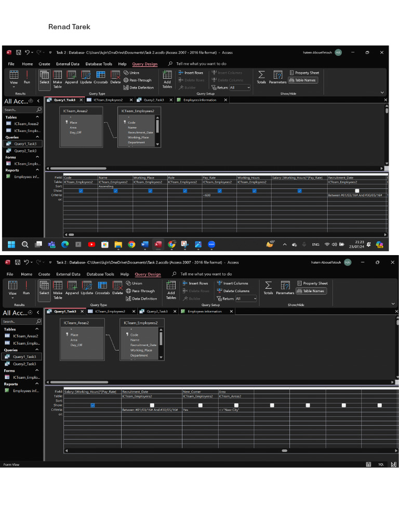Click Union button in the upper window
Viewport: 399px width, 532px height.
coord(131,73)
